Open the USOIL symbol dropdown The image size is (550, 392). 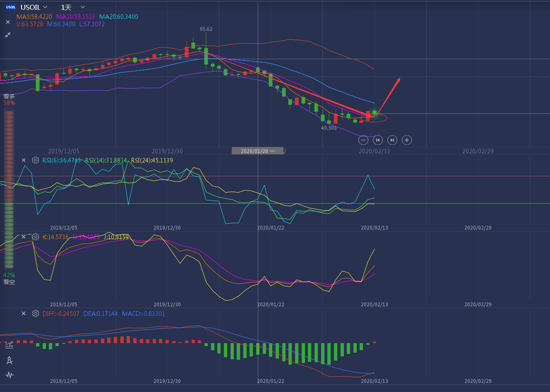[34, 7]
